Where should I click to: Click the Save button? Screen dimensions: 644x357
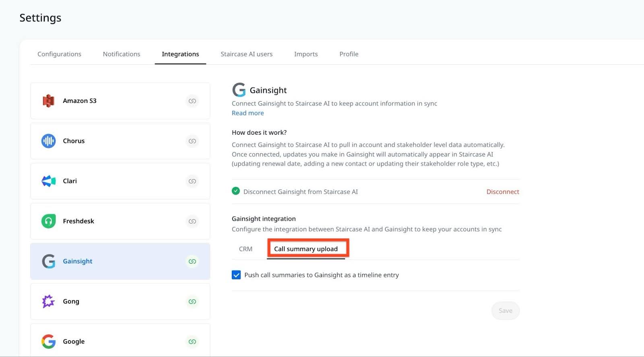click(x=506, y=311)
